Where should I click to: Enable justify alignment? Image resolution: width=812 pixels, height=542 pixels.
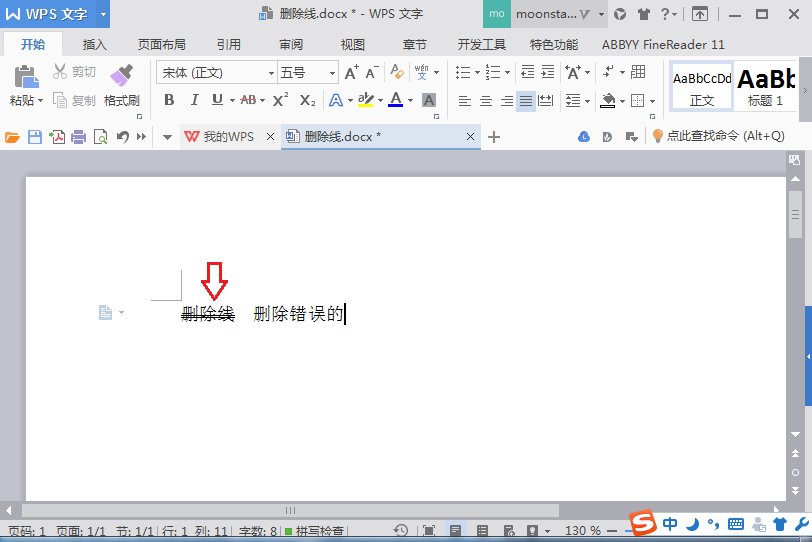(x=526, y=100)
